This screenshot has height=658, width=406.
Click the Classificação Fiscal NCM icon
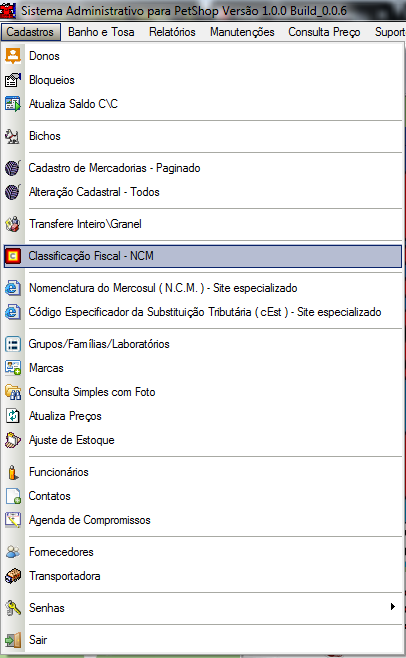13,256
